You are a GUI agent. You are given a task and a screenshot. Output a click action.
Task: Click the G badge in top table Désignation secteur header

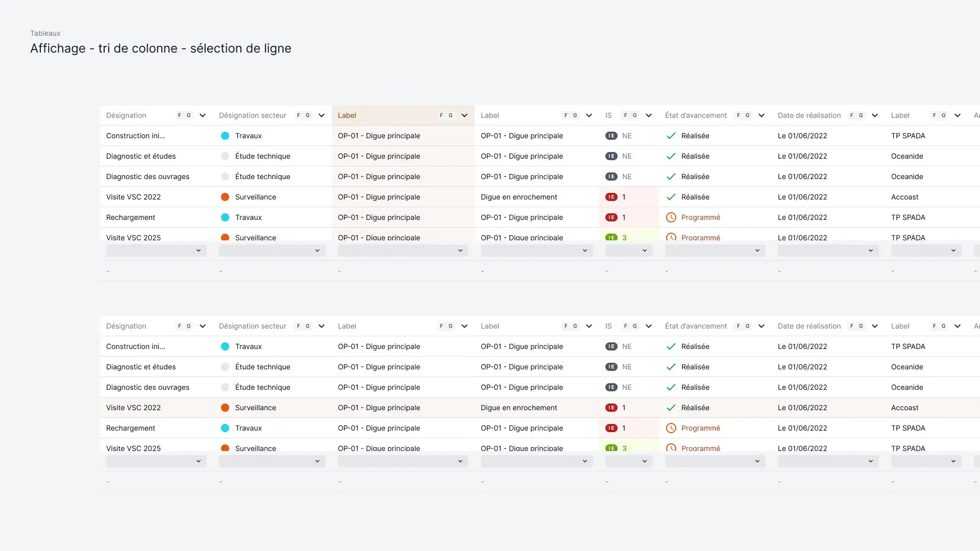click(x=307, y=115)
